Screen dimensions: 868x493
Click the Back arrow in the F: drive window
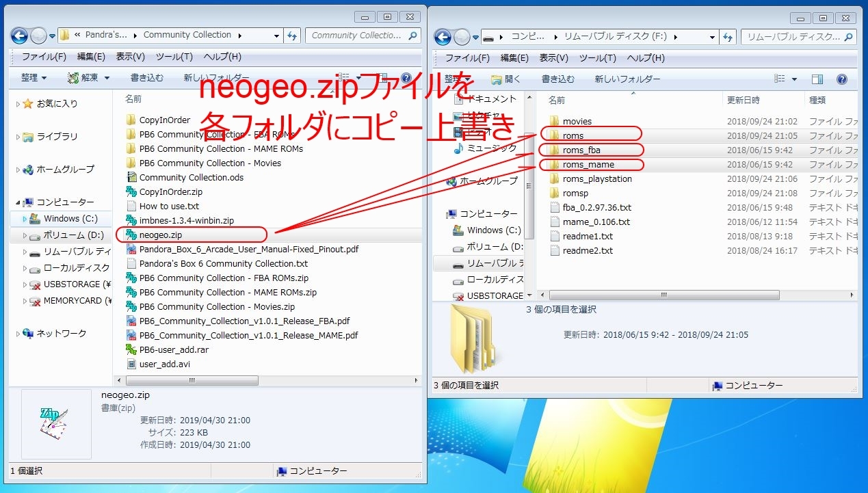[443, 36]
